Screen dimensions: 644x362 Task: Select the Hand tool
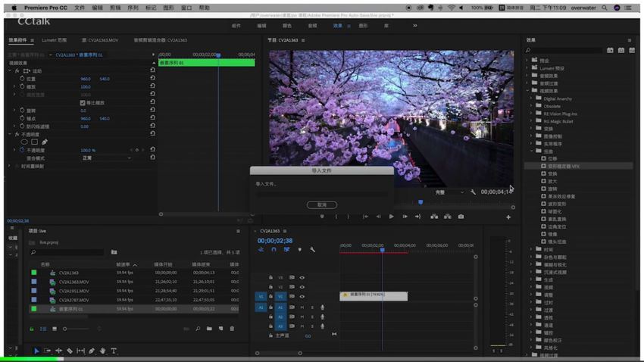pos(103,351)
